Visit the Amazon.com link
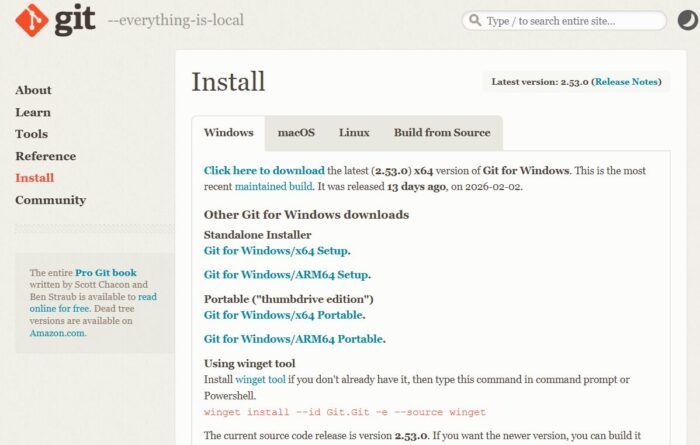The width and height of the screenshot is (700, 445). [57, 333]
